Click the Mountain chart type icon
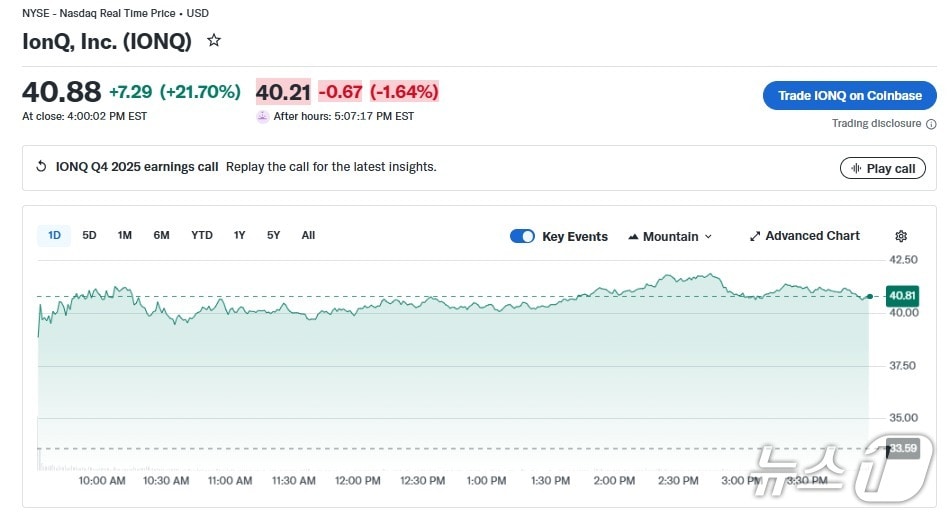Viewport: 947px width, 516px height. click(x=633, y=237)
